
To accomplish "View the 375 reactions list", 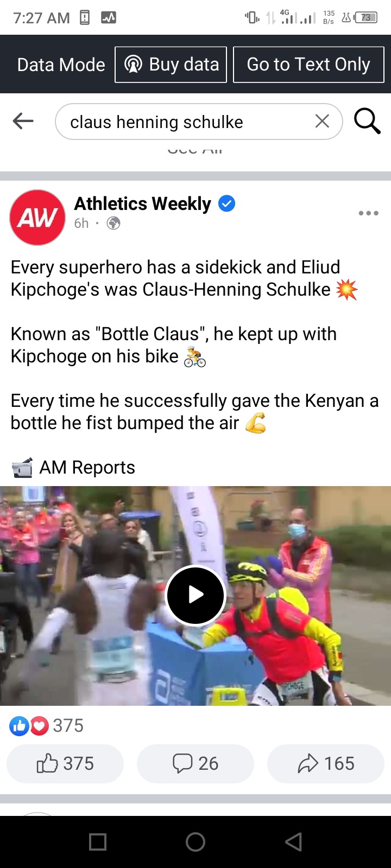I will pyautogui.click(x=47, y=725).
